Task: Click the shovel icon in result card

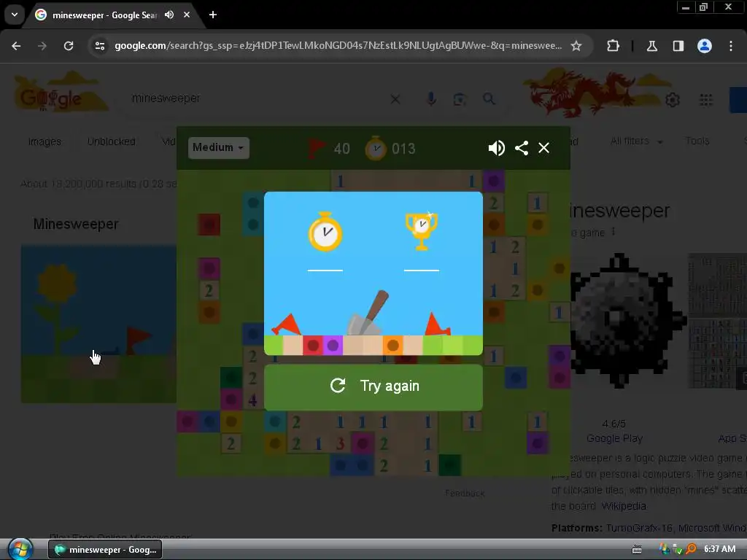Action: pos(368,314)
